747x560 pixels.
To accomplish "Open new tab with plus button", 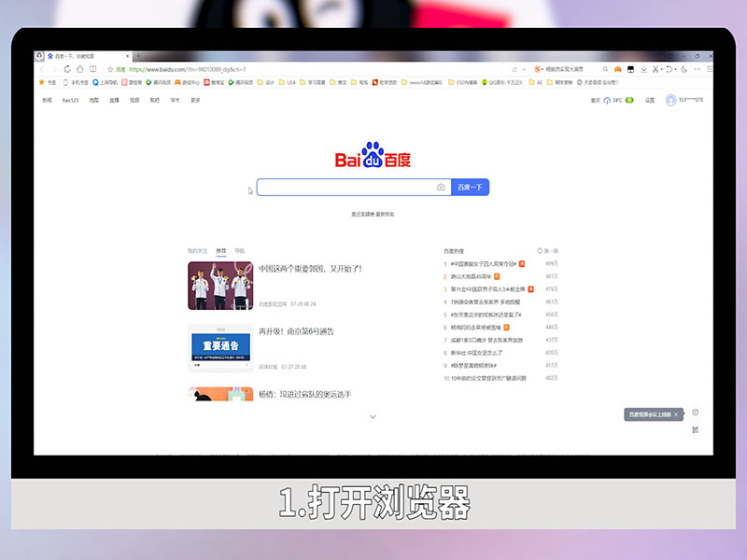I will pyautogui.click(x=138, y=56).
